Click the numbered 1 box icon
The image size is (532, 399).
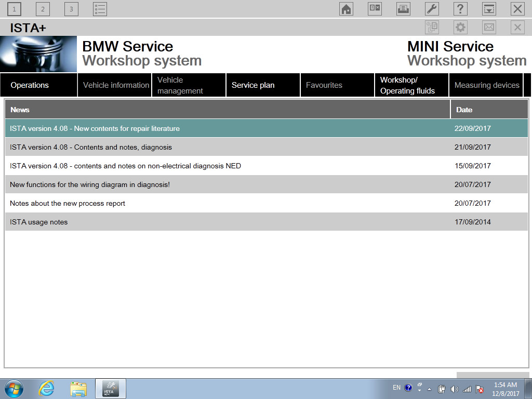14,9
